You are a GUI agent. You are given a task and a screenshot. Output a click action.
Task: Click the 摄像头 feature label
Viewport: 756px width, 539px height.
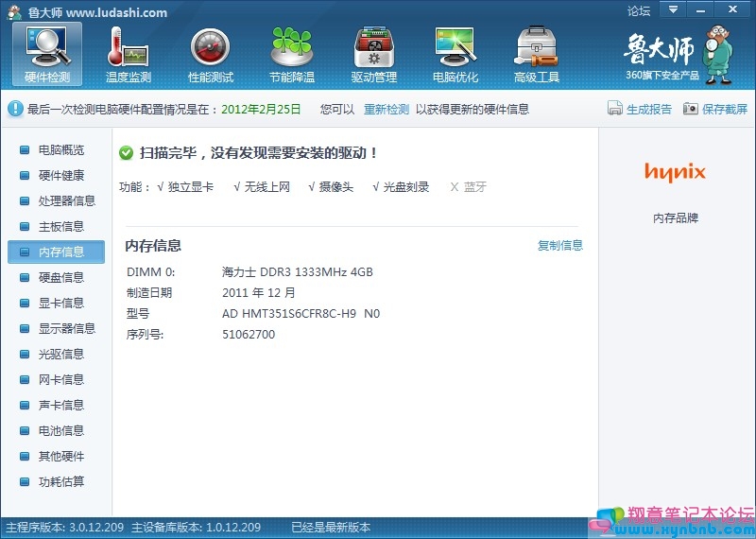pos(336,187)
